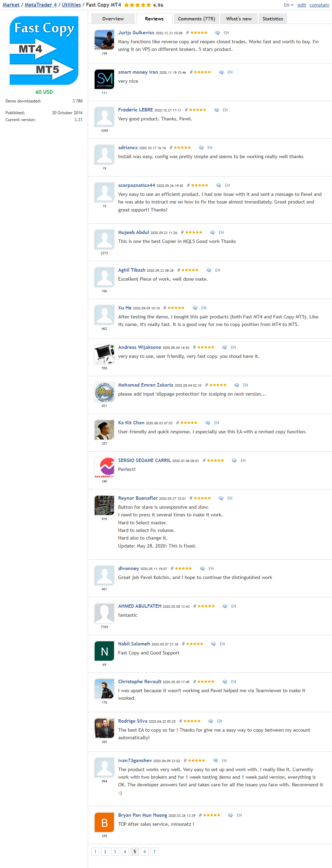Viewport: 332px width, 868px height.
Task: Click the SM avatar of smart money iran
Action: click(x=104, y=79)
